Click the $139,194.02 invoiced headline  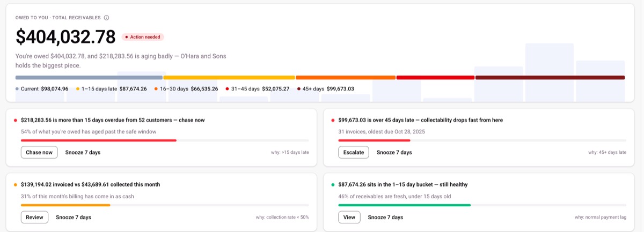[90, 184]
